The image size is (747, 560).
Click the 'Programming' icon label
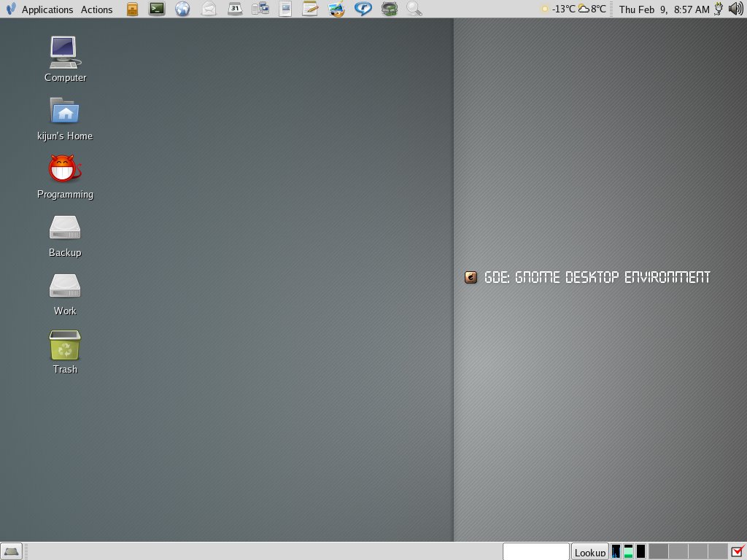[65, 195]
